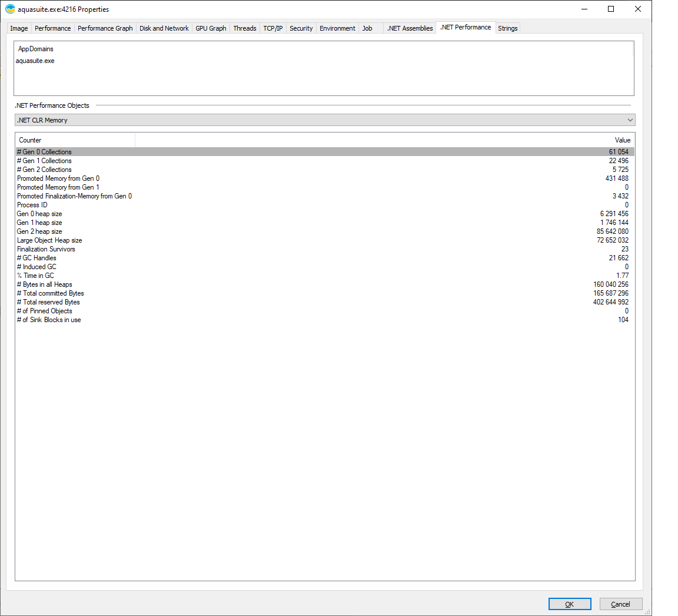The height and width of the screenshot is (616, 678).
Task: Click the Value column header
Action: (385, 140)
